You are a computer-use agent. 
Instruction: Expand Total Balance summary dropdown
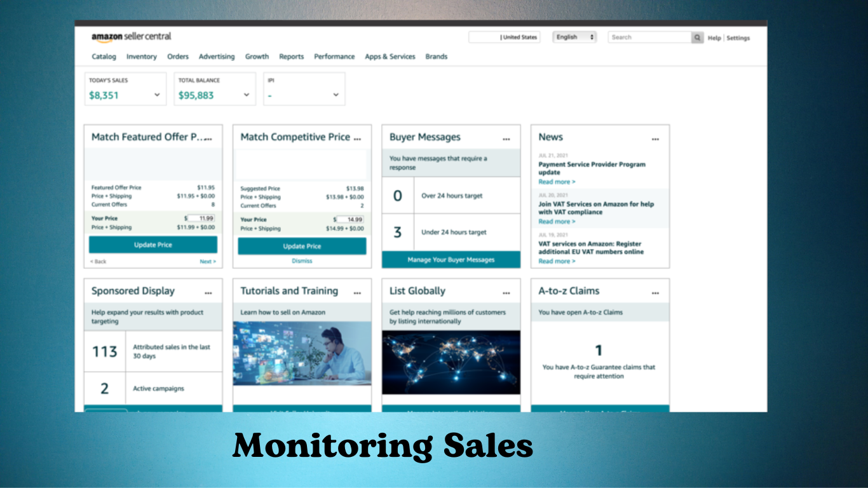(247, 95)
